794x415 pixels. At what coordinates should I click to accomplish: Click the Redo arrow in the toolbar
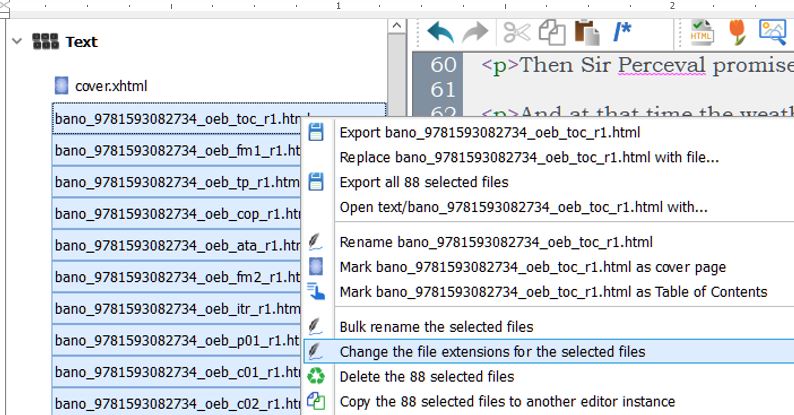[475, 33]
